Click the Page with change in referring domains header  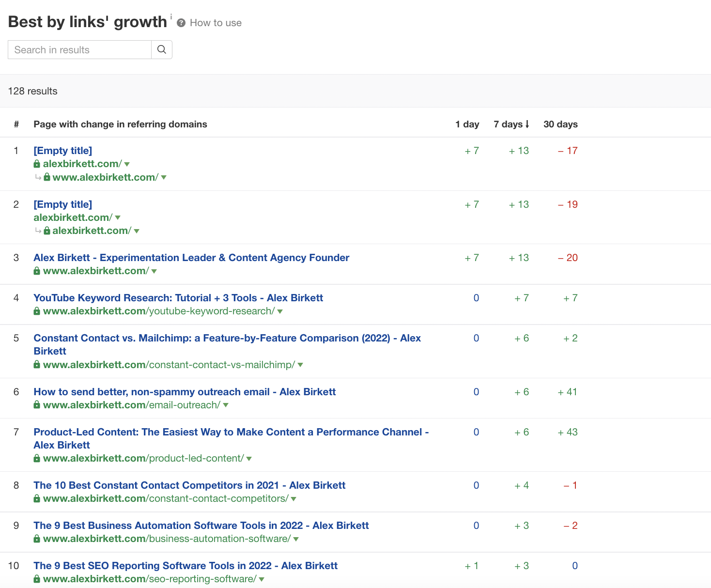(x=120, y=124)
